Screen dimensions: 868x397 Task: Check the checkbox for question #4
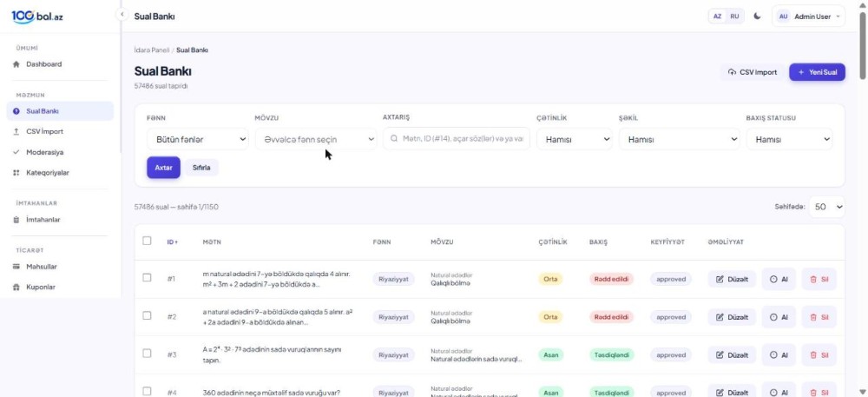[x=147, y=391]
